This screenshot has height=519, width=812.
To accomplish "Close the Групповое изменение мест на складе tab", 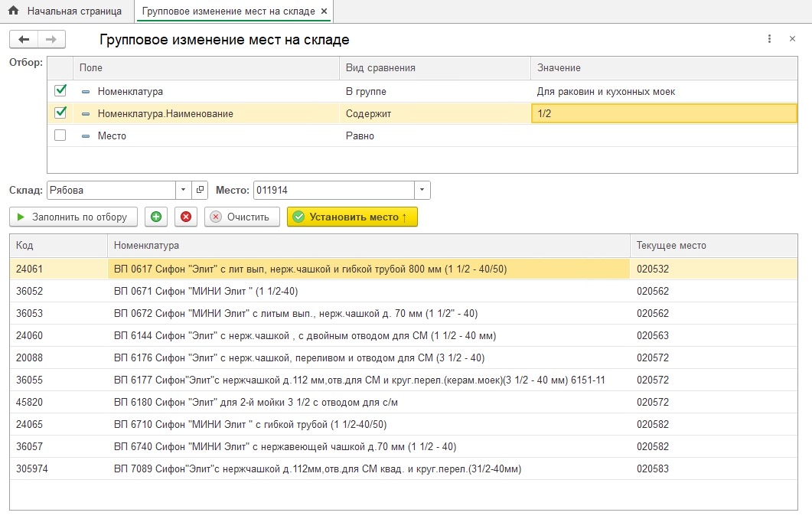I will click(x=324, y=11).
